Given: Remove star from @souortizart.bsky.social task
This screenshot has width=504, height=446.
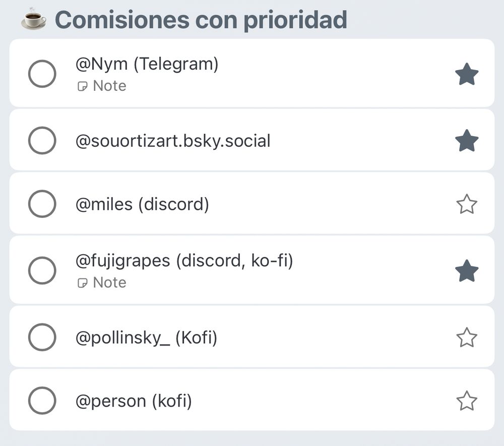Looking at the screenshot, I should pos(467,141).
